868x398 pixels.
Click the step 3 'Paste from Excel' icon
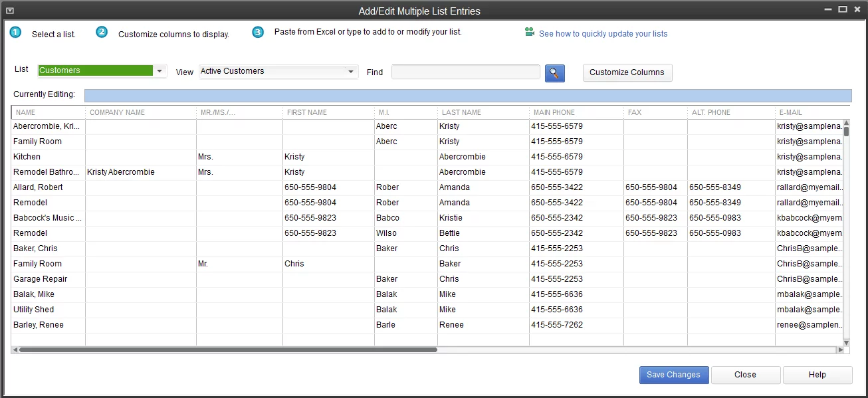tap(258, 31)
